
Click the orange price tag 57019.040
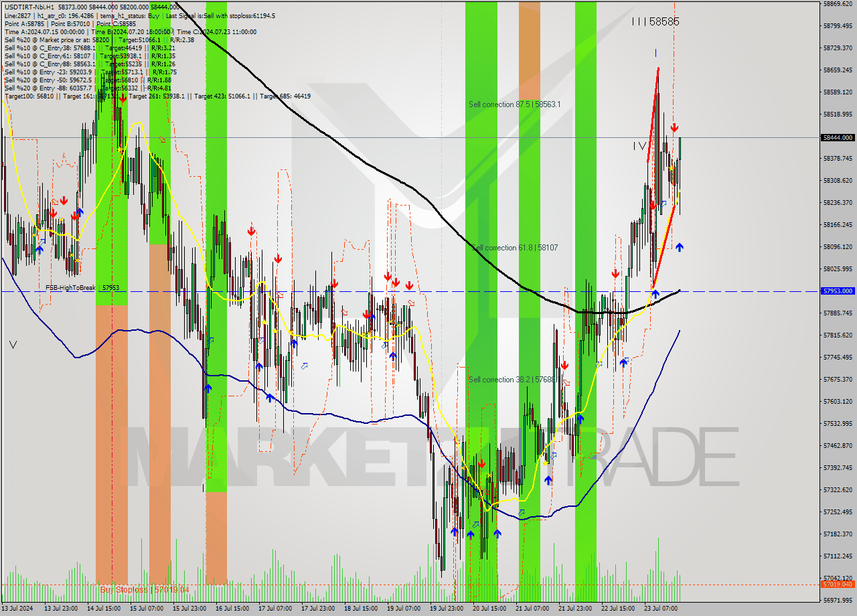[837, 584]
